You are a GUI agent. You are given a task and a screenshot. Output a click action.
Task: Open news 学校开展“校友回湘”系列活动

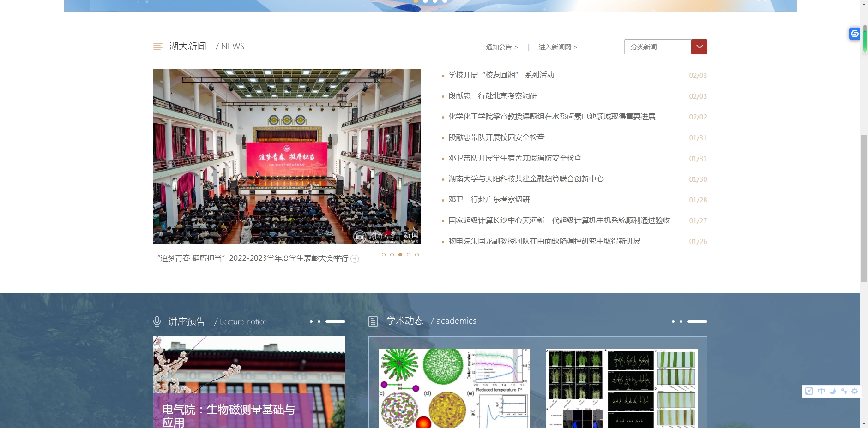point(501,75)
